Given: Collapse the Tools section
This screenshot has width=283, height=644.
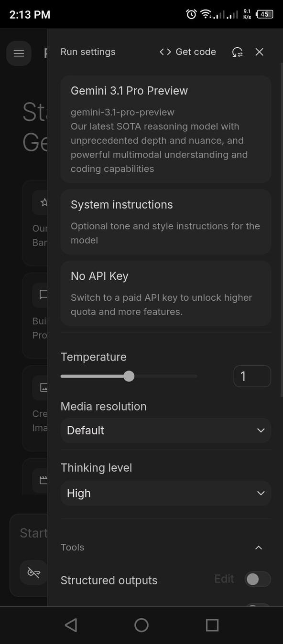Looking at the screenshot, I should click(259, 548).
